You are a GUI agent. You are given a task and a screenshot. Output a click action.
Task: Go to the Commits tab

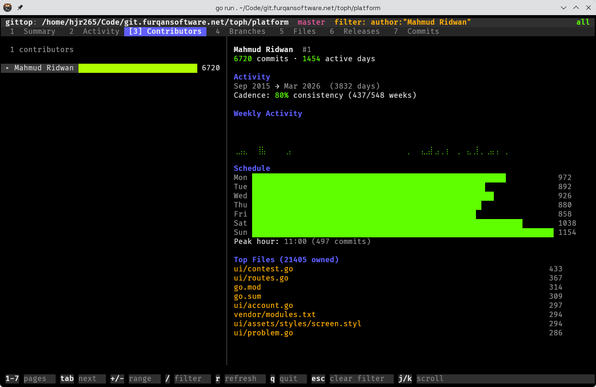click(417, 31)
